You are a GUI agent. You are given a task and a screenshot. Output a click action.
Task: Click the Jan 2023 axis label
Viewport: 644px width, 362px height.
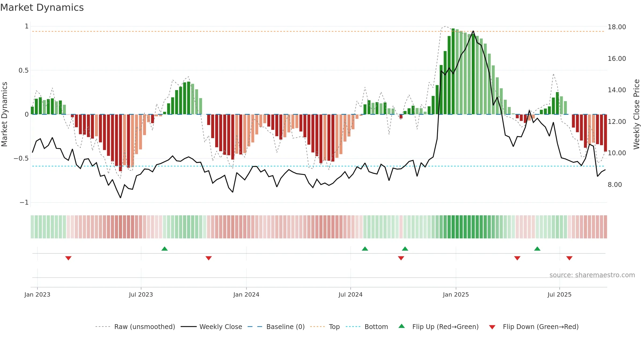37,294
